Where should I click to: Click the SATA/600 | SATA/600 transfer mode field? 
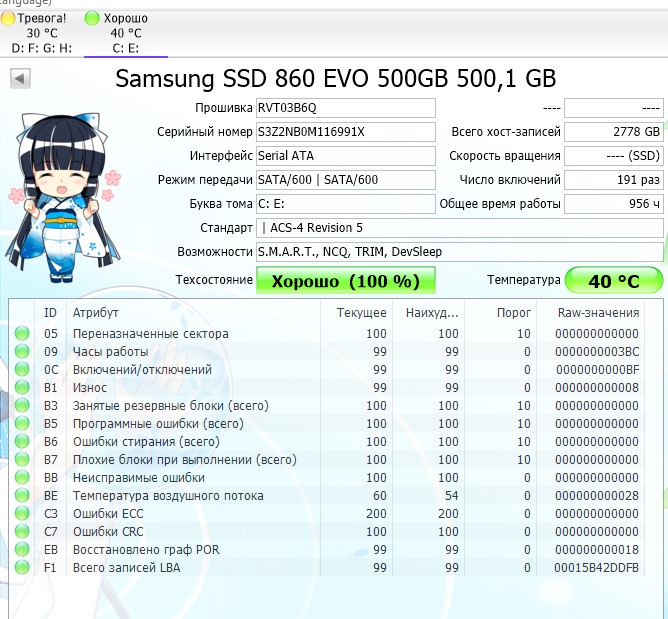point(346,180)
